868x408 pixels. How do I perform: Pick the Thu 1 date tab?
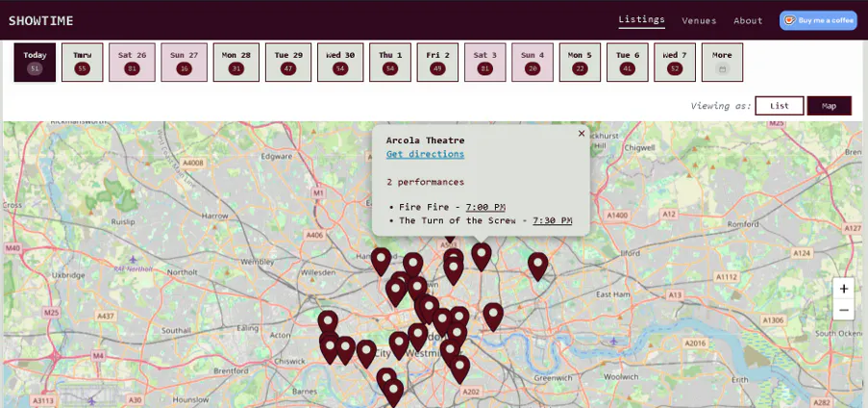point(390,63)
